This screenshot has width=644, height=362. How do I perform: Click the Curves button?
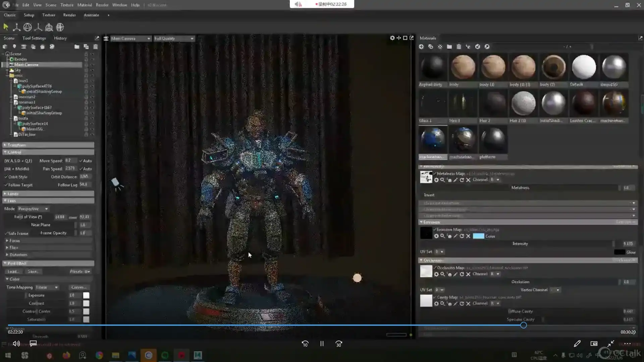pyautogui.click(x=79, y=287)
